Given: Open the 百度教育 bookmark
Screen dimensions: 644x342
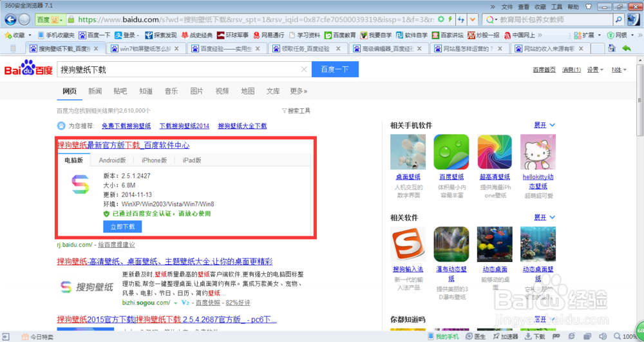Looking at the screenshot, I should pos(340,35).
